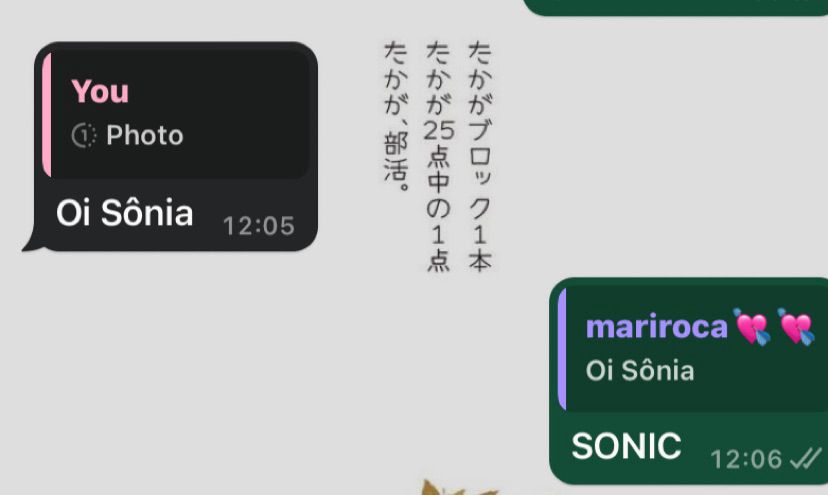
Task: Select the mariroca contact name
Action: click(656, 326)
